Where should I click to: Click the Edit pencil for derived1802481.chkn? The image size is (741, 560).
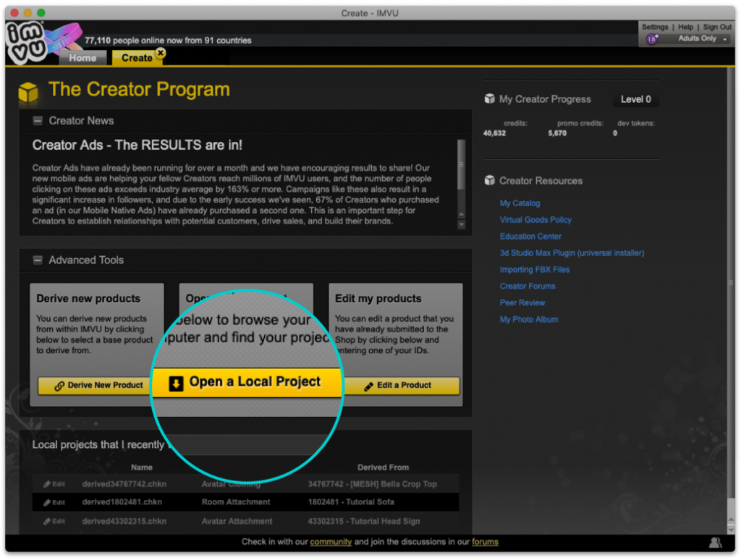pyautogui.click(x=54, y=502)
